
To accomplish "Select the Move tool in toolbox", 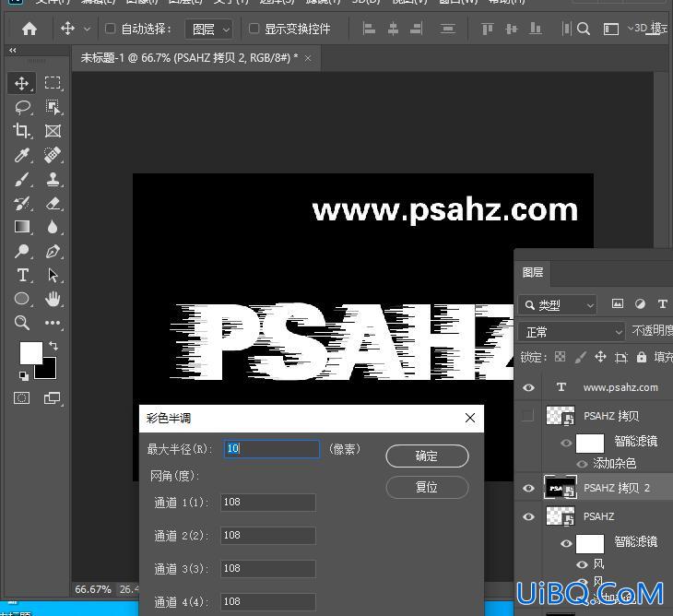I will coord(21,83).
